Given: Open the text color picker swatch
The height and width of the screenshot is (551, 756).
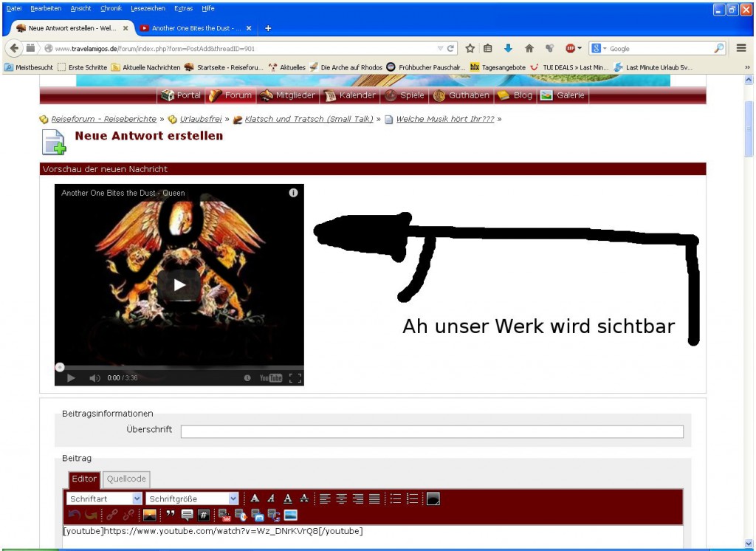Looking at the screenshot, I should point(433,499).
